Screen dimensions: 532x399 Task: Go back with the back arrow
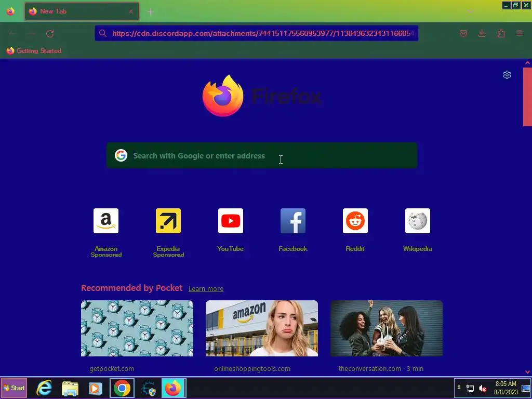(12, 33)
